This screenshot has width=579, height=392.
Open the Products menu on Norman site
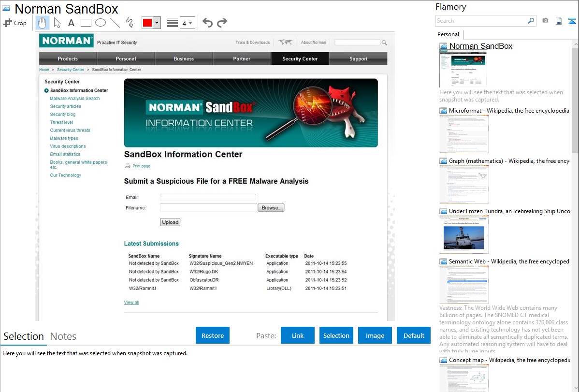coord(68,59)
